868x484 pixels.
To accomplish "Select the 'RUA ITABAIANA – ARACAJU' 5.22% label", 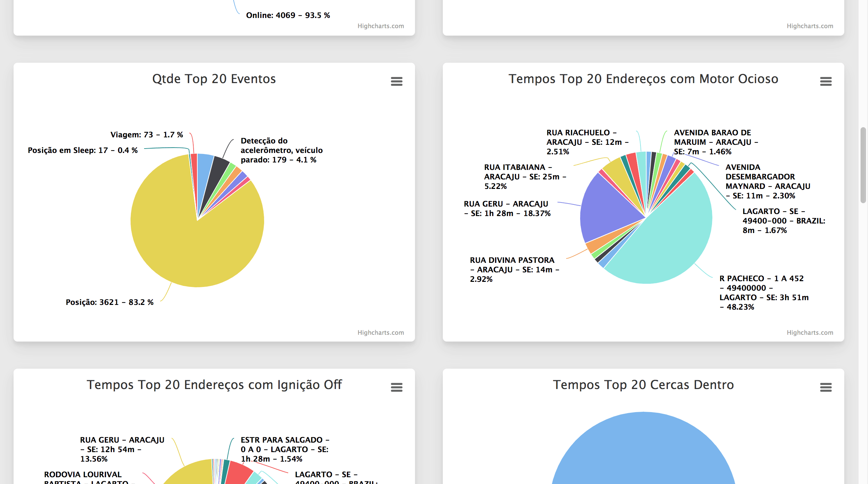I will coord(525,177).
